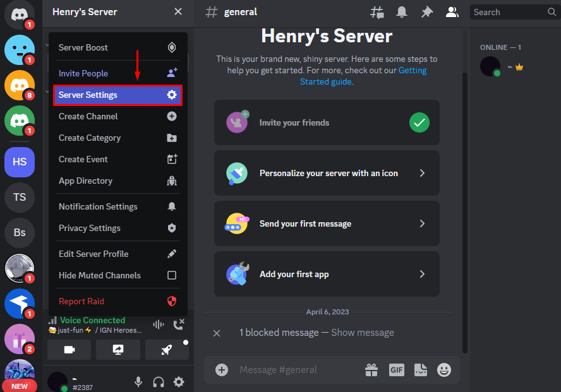The width and height of the screenshot is (561, 392).
Task: Expand Send your first message step
Action: coord(327,223)
